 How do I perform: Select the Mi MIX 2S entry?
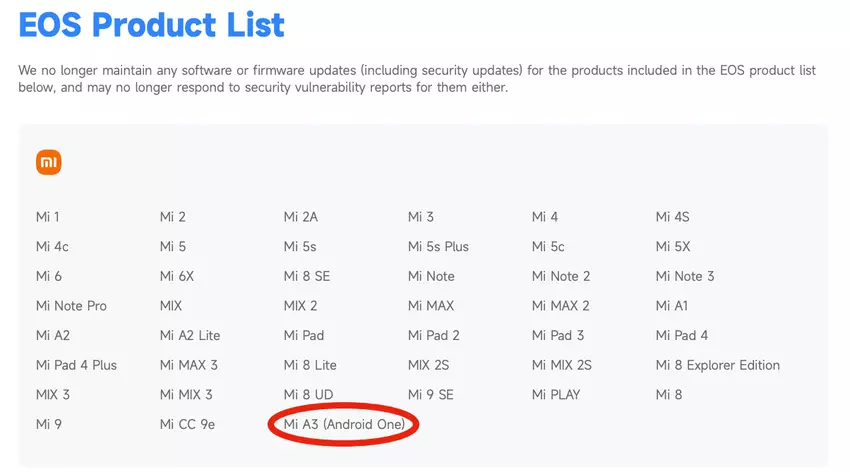pos(562,366)
